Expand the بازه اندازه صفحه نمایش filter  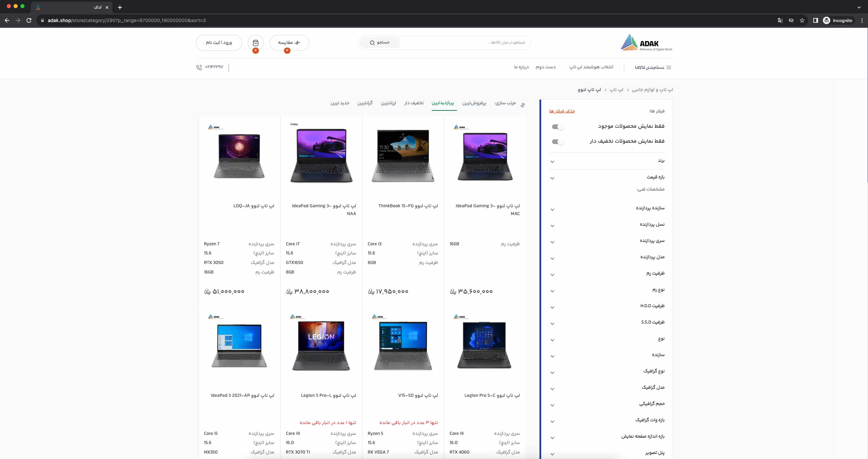pos(607,437)
